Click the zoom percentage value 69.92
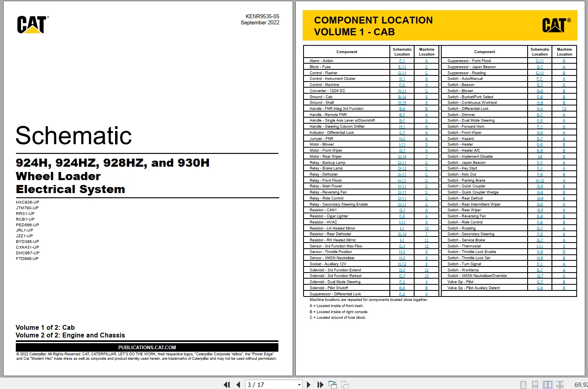Image resolution: width=588 pixels, height=389 pixels. pyautogui.click(x=581, y=385)
